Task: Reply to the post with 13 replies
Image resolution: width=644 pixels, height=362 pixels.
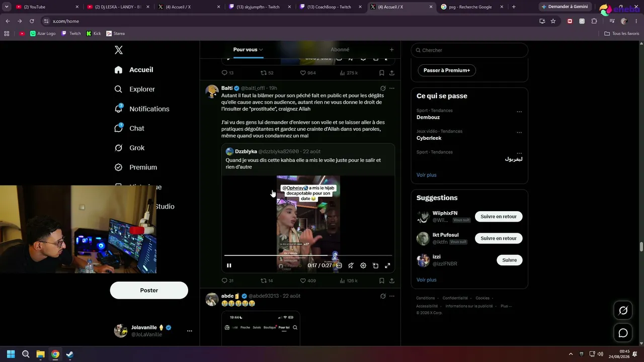Action: (227, 73)
